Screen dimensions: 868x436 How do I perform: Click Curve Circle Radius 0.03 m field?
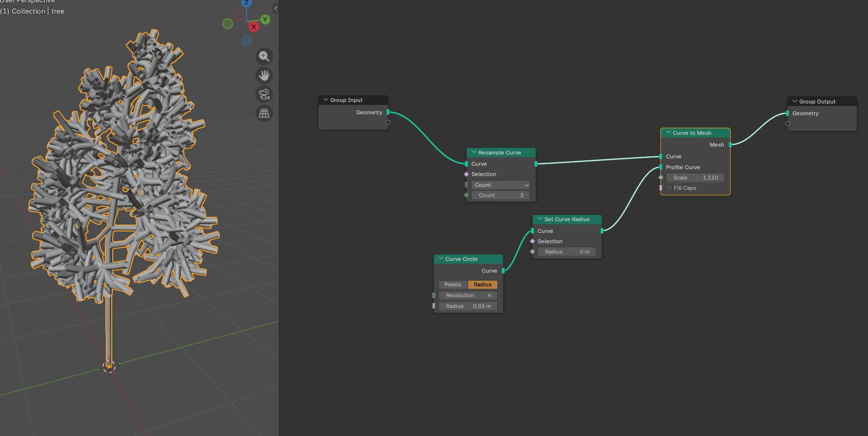tap(468, 306)
